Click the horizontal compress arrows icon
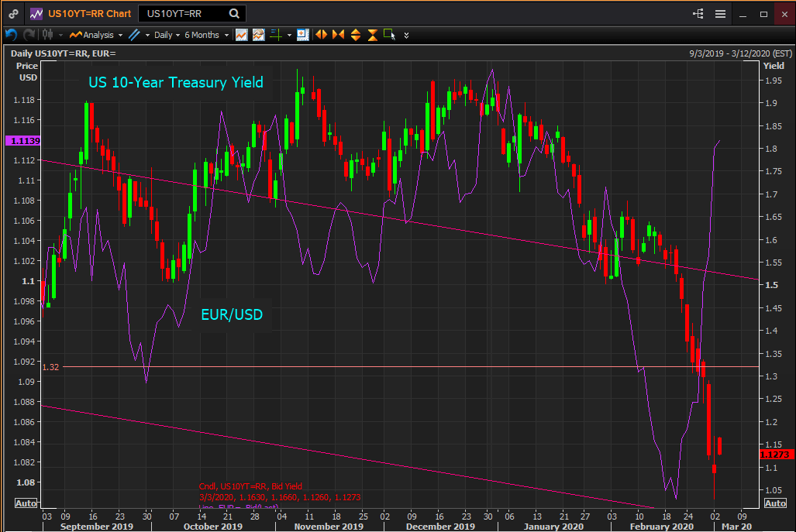This screenshot has width=796, height=532. click(x=338, y=35)
